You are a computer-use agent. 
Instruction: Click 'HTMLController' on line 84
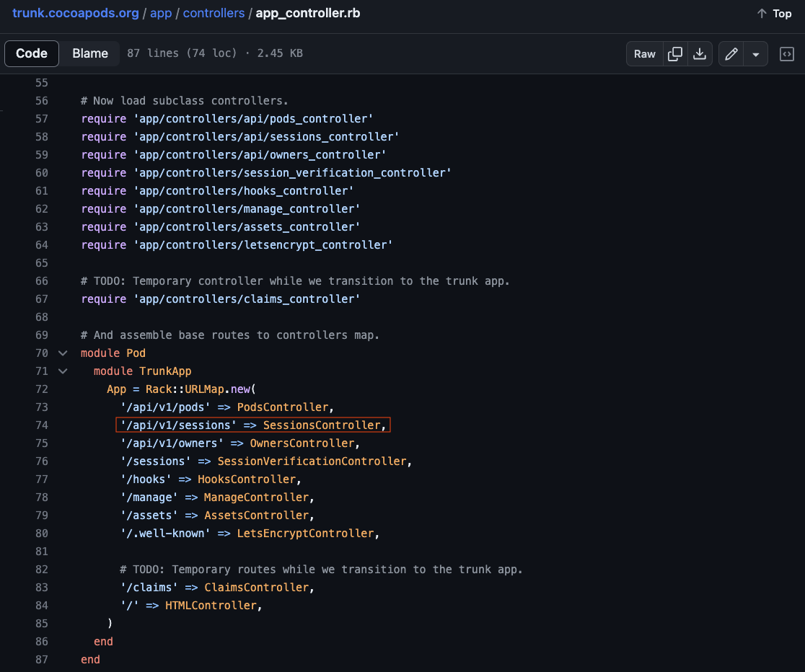click(x=211, y=605)
